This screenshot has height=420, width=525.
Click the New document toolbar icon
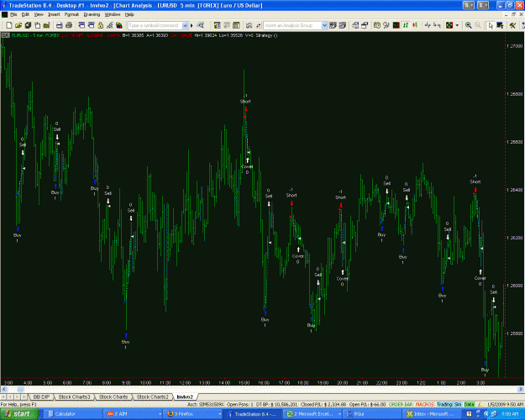click(9, 25)
